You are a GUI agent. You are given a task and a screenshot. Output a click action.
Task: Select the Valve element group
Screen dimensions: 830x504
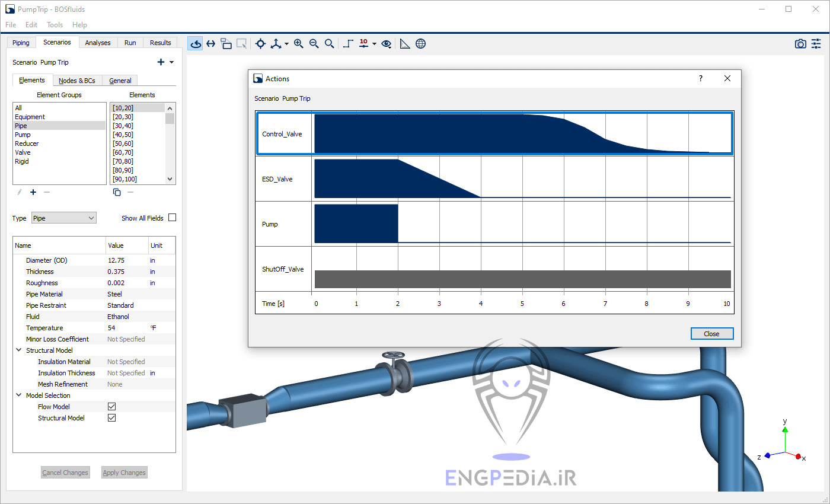[x=22, y=152]
